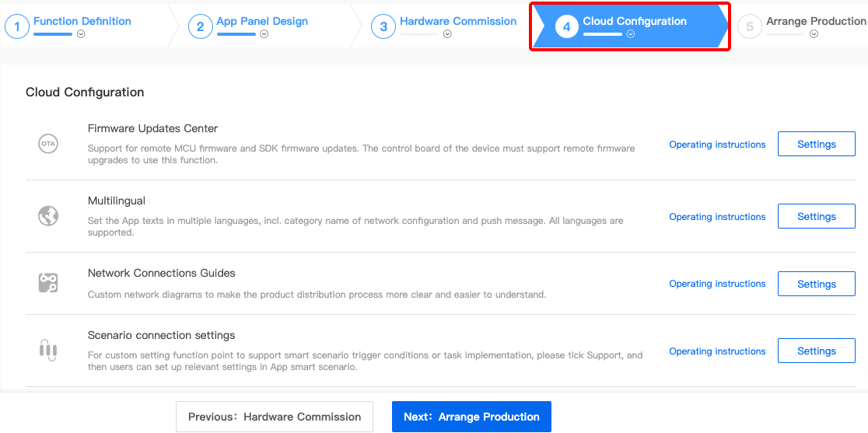This screenshot has width=868, height=433.
Task: Switch to the Arrange Production step tab
Action: (x=815, y=22)
